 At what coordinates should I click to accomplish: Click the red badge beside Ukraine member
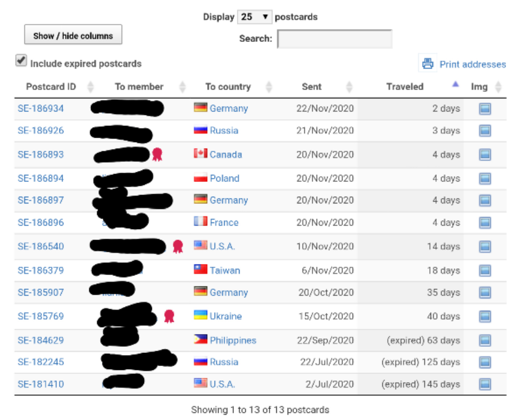(x=169, y=316)
